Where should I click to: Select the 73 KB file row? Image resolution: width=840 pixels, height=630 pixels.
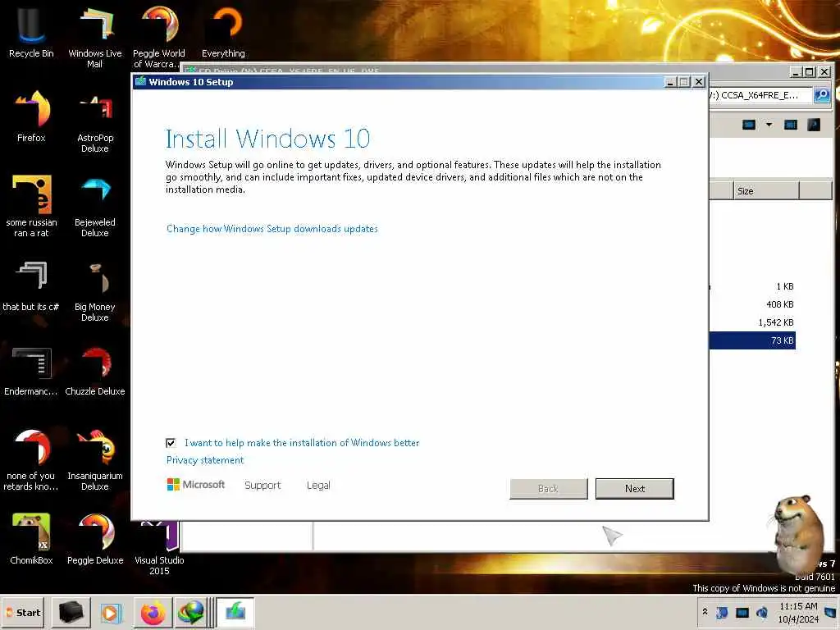coord(752,340)
